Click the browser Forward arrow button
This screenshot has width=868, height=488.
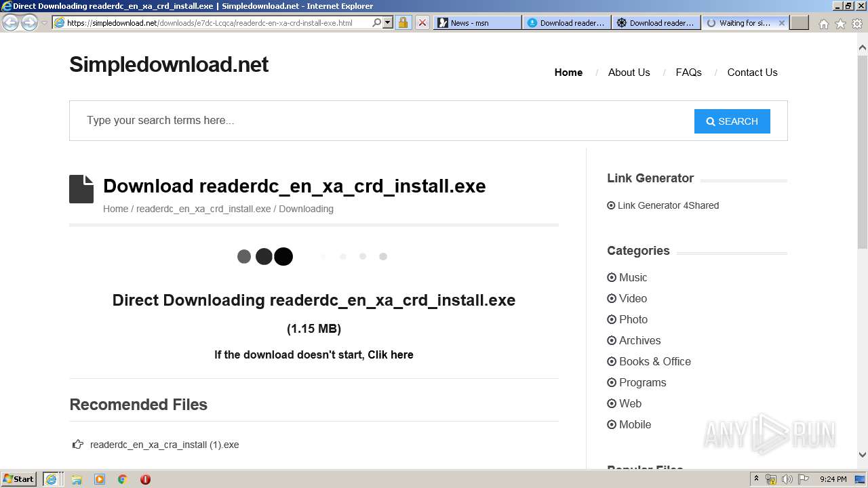(x=29, y=22)
